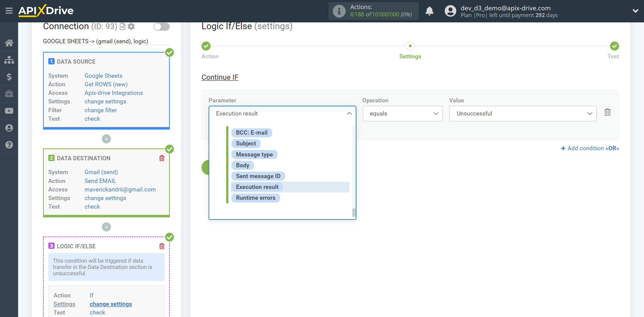Click Logic block check link
The image size is (644, 317).
pos(97,312)
